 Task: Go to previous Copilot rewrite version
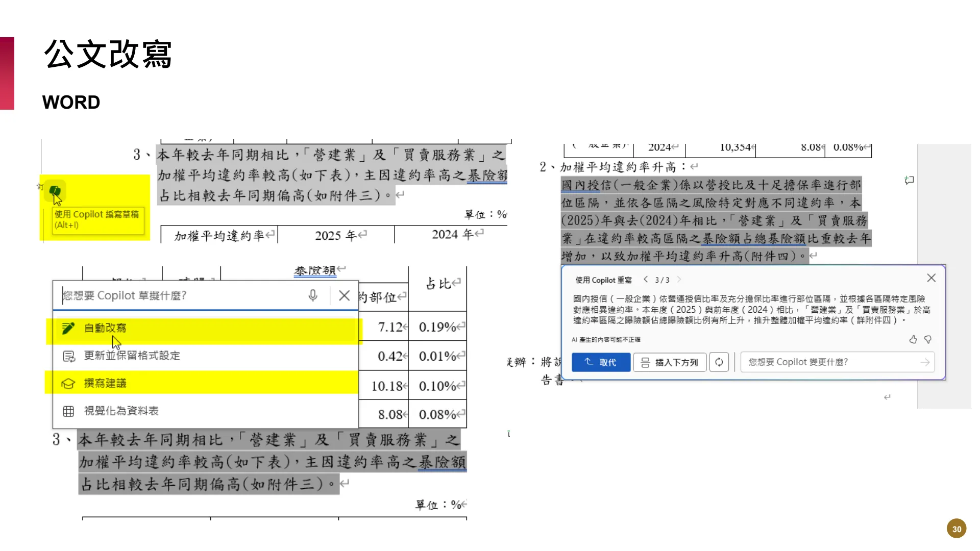click(646, 279)
